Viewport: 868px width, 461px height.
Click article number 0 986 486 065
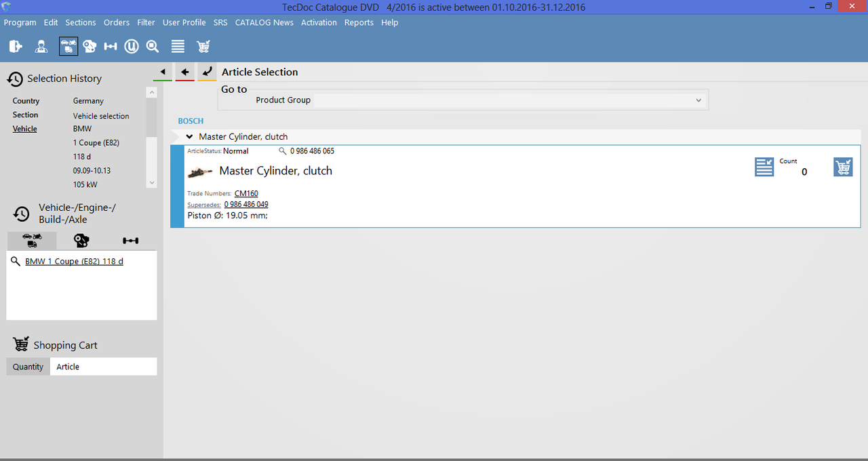coord(312,151)
